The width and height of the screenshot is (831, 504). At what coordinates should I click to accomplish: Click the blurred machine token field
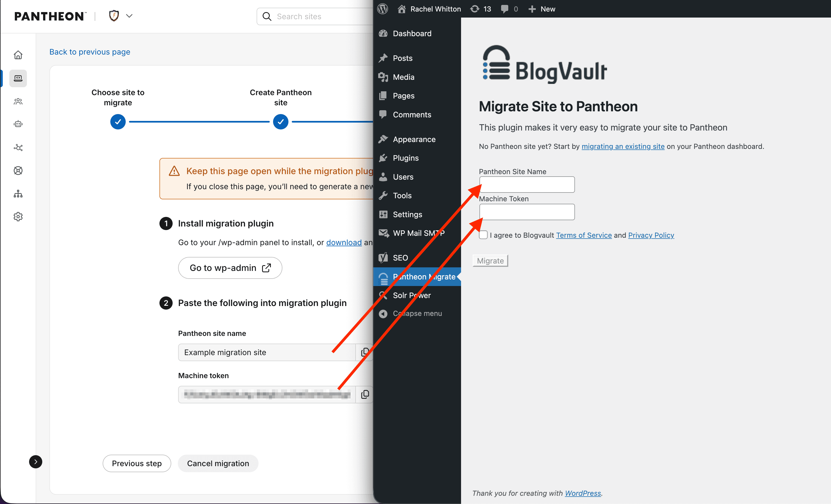(267, 394)
